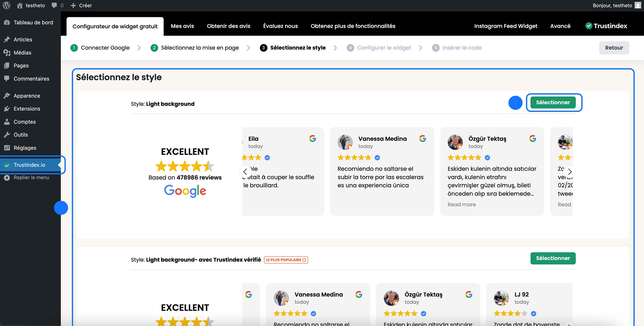
Task: Open Réglages from the sidebar
Action: pyautogui.click(x=25, y=148)
